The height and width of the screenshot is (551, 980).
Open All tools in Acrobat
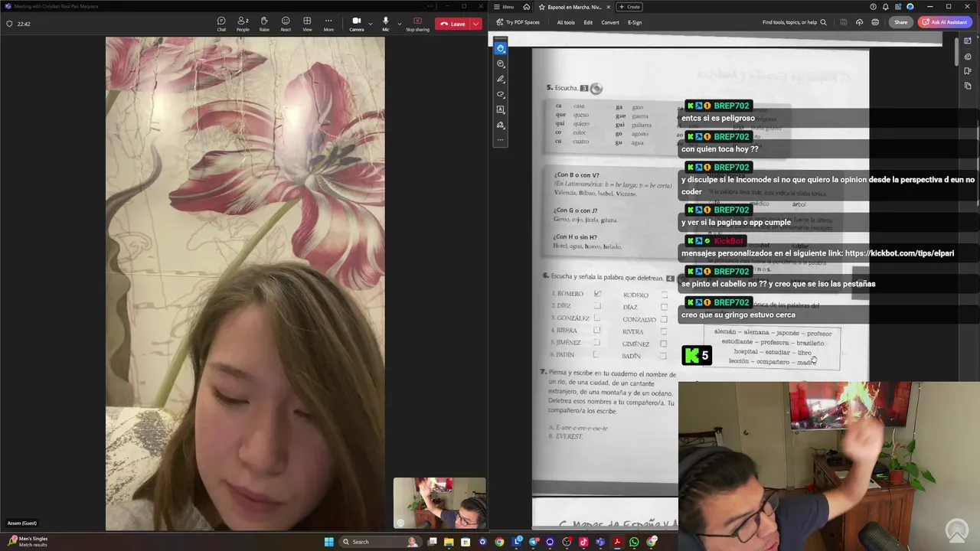566,22
